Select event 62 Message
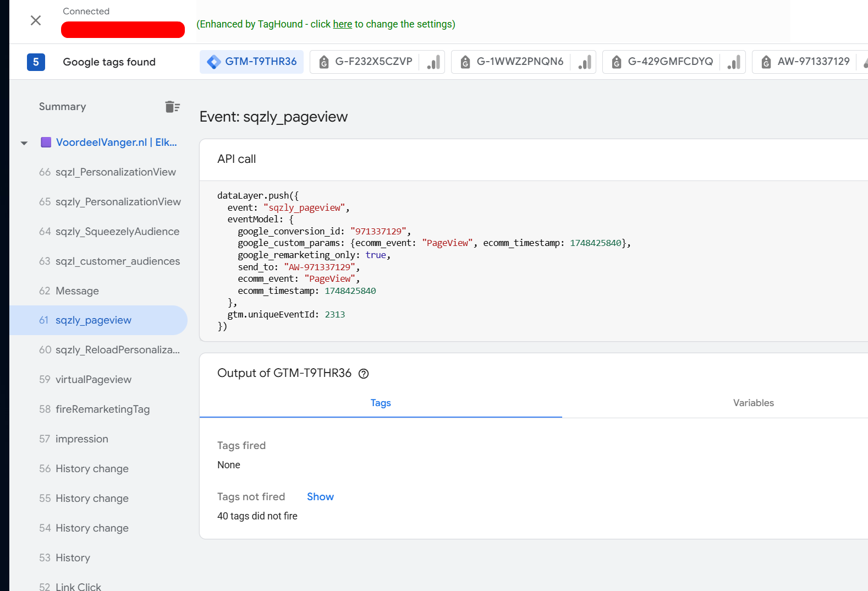 click(x=77, y=291)
